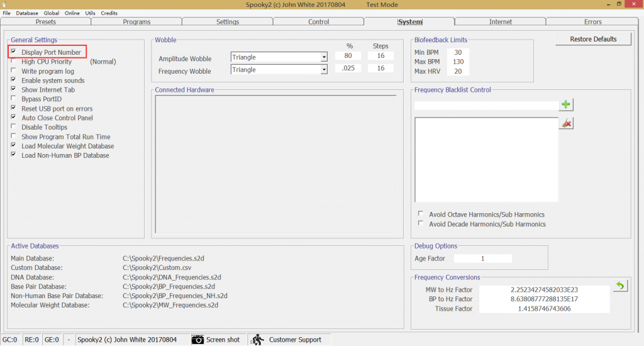Select the Age Factor input field
Image resolution: width=644 pixels, height=346 pixels.
(x=482, y=259)
